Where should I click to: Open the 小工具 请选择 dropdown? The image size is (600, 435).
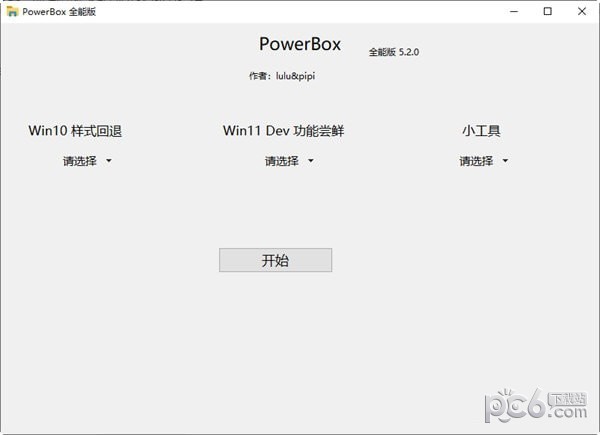(x=484, y=161)
